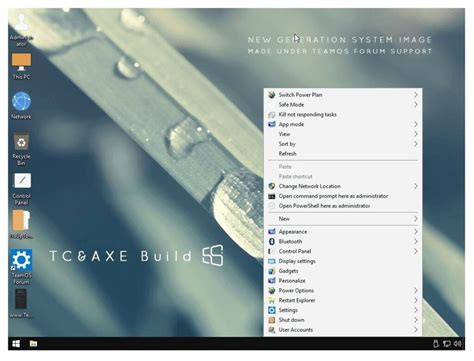Select Bluetooth menu entry
Viewport: 474px width, 361px height.
(343, 241)
